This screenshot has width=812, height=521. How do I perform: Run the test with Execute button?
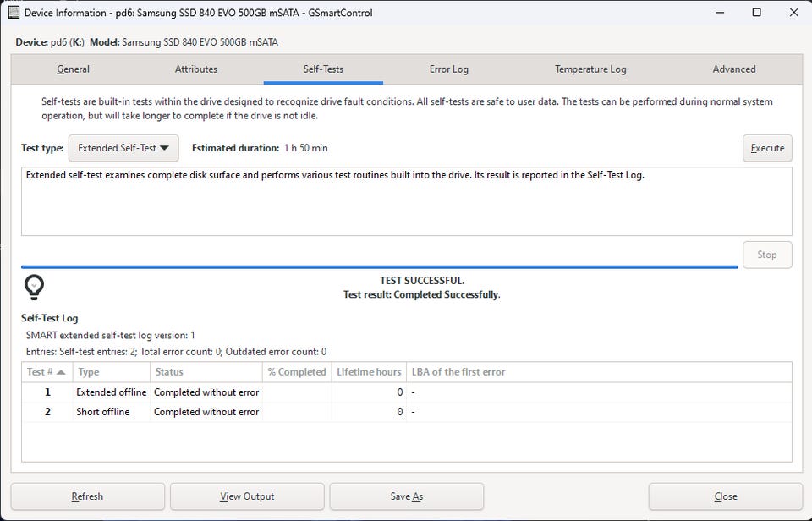(x=767, y=148)
